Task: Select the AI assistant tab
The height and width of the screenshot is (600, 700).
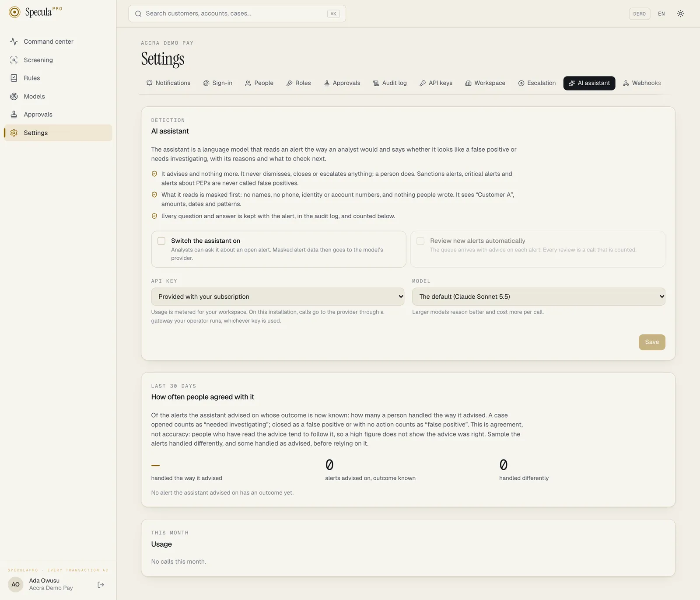Action: tap(589, 83)
